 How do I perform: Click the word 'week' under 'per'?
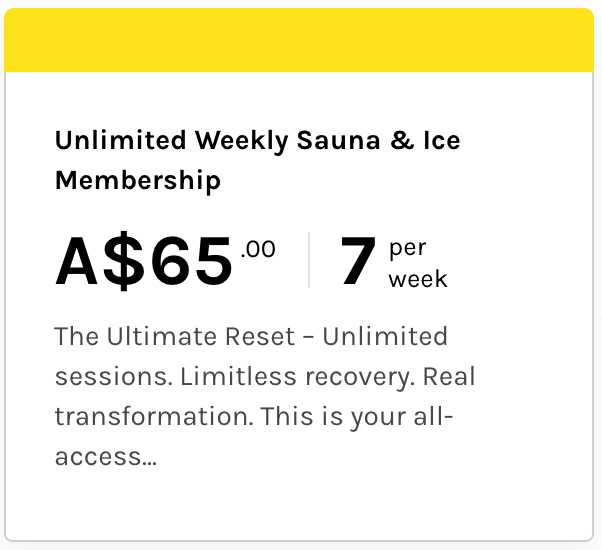[418, 279]
